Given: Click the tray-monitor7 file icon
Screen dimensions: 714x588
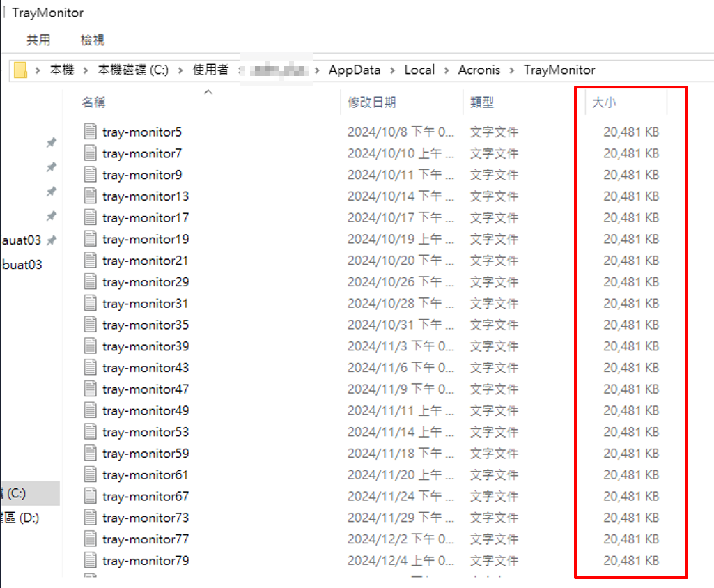Looking at the screenshot, I should (90, 153).
